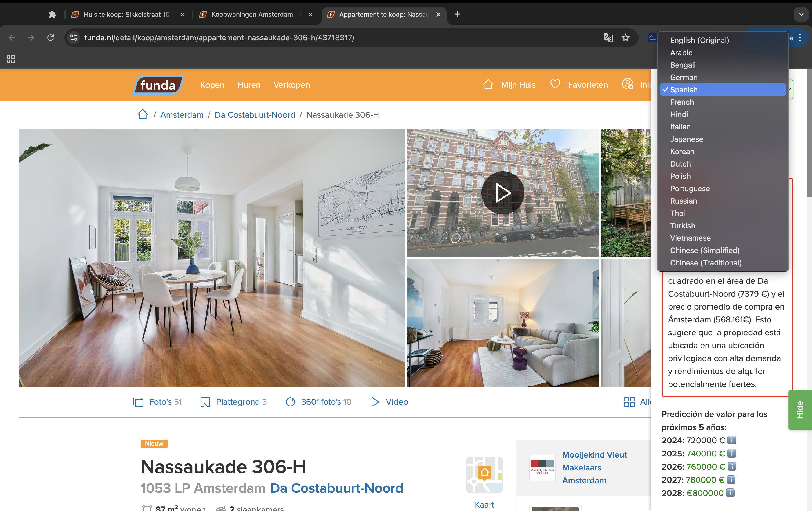Pick the checked Spanish language option
Screen dimensions: 812x511
point(684,90)
